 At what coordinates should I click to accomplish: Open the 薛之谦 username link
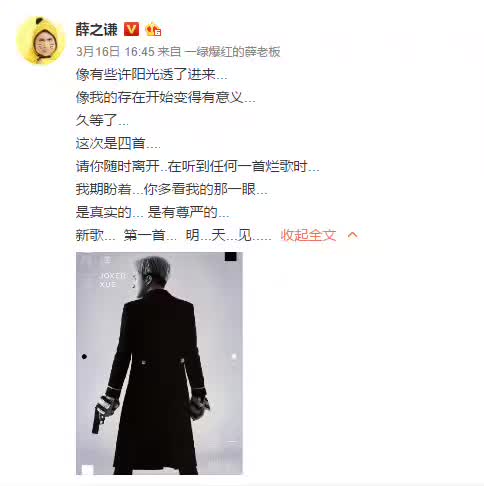tap(97, 29)
